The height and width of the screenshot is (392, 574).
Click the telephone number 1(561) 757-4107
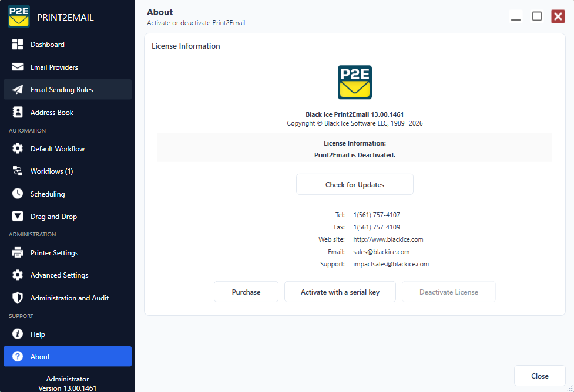377,215
